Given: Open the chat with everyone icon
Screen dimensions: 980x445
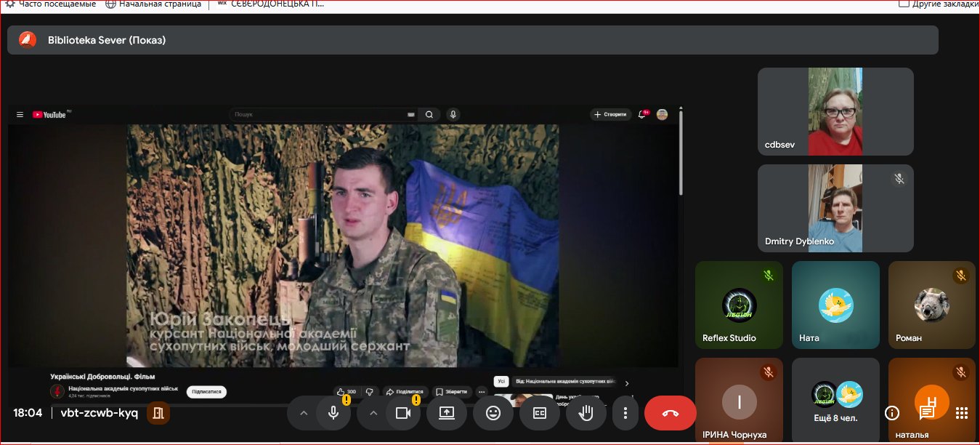Looking at the screenshot, I should click(x=927, y=413).
